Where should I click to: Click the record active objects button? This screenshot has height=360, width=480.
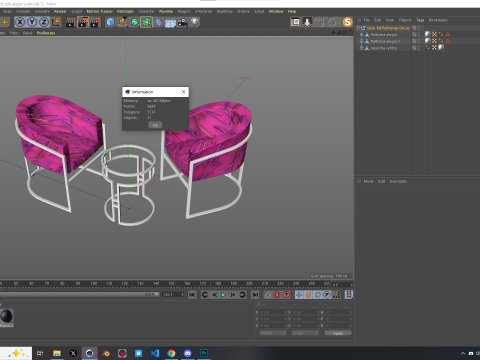pos(268,295)
